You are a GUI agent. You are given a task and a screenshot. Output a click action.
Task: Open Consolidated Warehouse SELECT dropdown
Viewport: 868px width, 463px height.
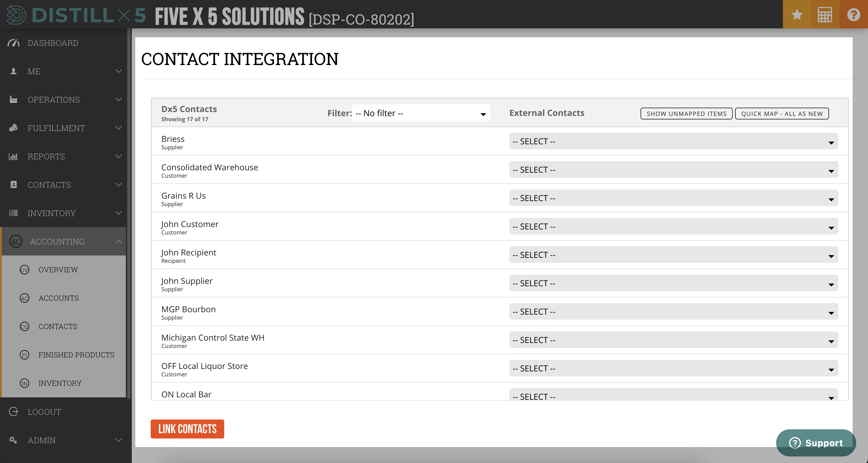[x=674, y=170]
